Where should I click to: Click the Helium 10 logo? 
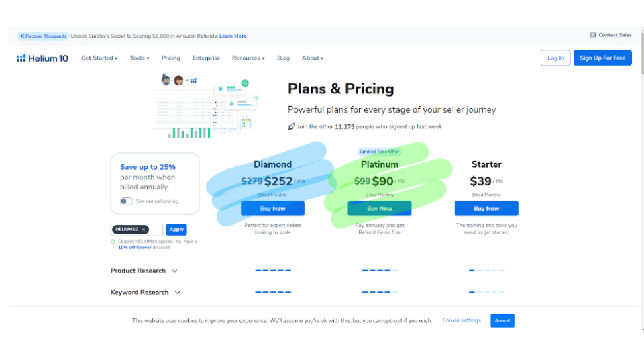pos(42,58)
